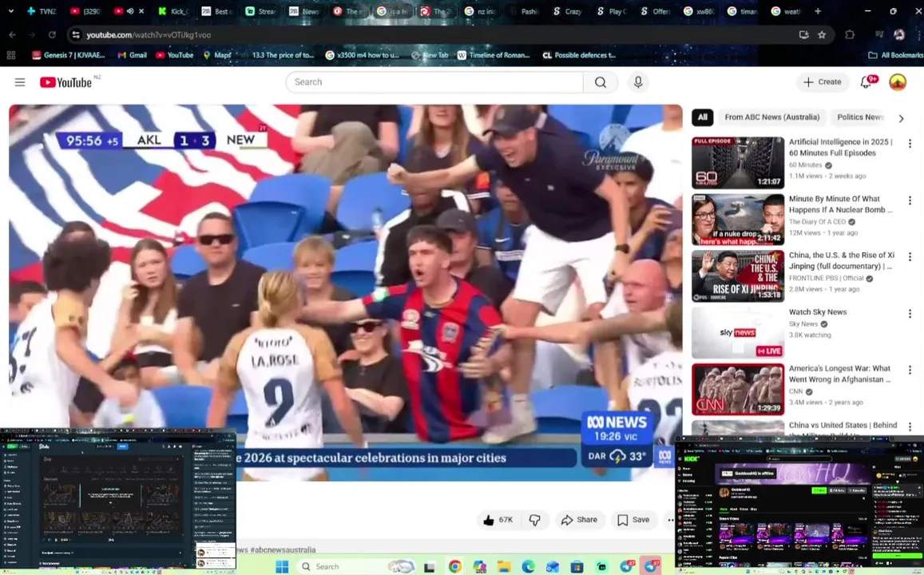924x575 pixels.
Task: Switch to the Kick browser tab
Action: [x=172, y=11]
